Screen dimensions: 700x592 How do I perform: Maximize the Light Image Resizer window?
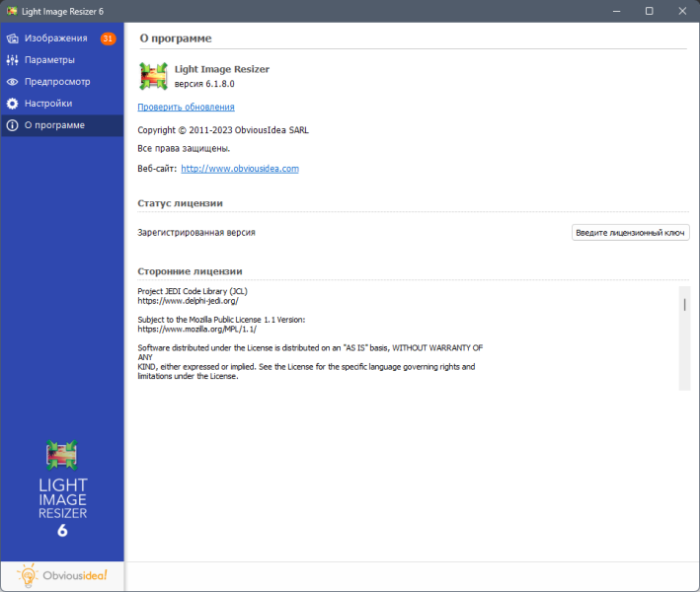tap(649, 11)
